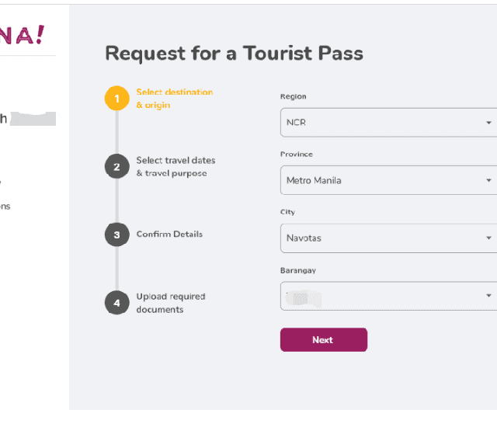Open the 'Select destination & origin' step
Screen dimensions: 497x448
[174, 99]
